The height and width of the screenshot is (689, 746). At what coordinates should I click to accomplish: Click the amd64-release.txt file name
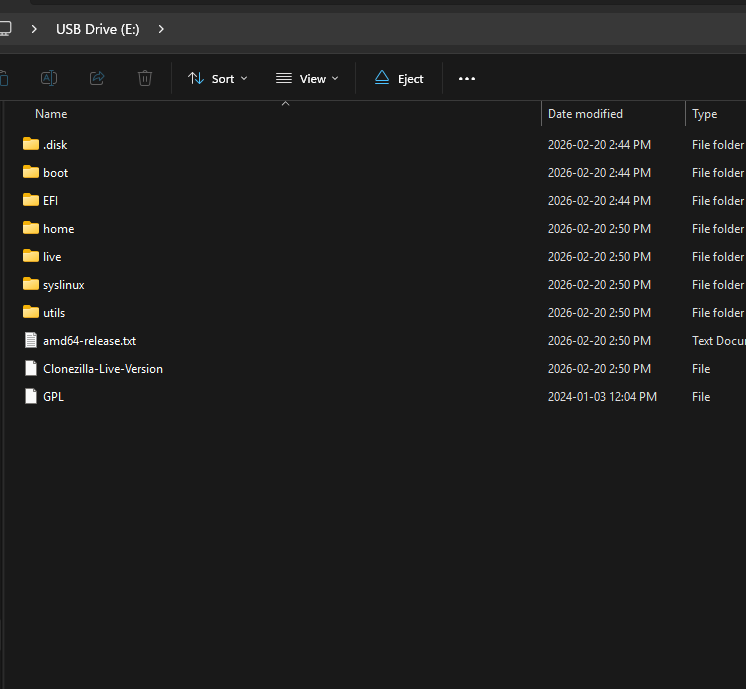89,341
